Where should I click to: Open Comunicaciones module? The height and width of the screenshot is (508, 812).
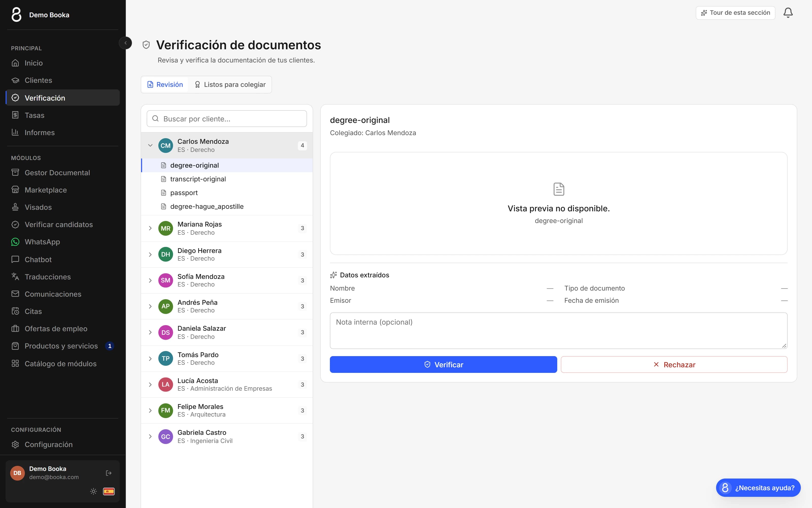[x=63, y=294]
